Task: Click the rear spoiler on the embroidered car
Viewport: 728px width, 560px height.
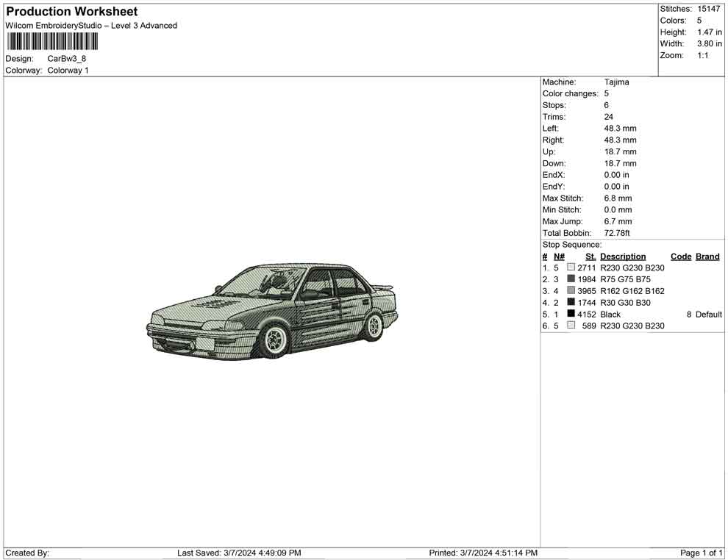Action: pos(383,287)
